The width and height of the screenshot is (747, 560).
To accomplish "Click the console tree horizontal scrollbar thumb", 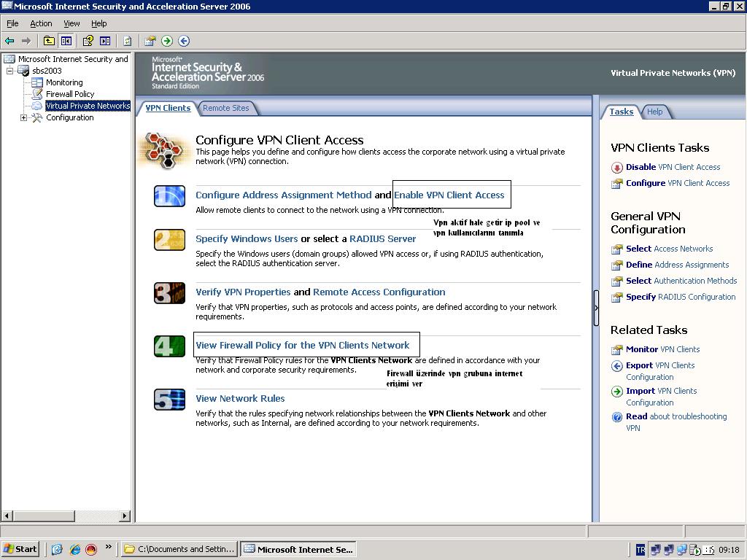I will pyautogui.click(x=43, y=516).
